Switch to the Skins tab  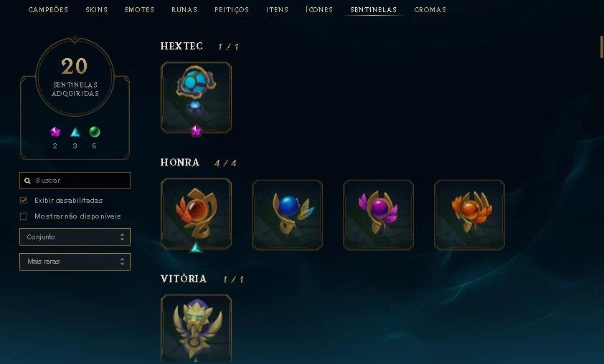tap(96, 9)
